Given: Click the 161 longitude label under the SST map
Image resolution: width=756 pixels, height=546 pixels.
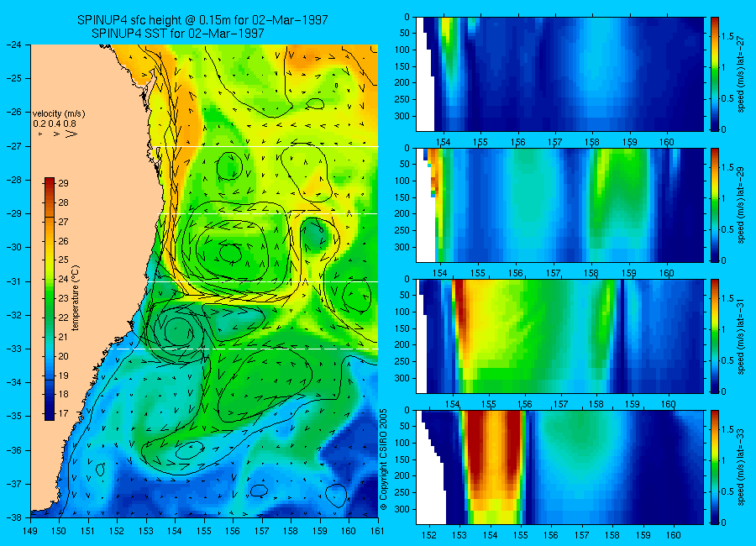Looking at the screenshot, I should [377, 531].
